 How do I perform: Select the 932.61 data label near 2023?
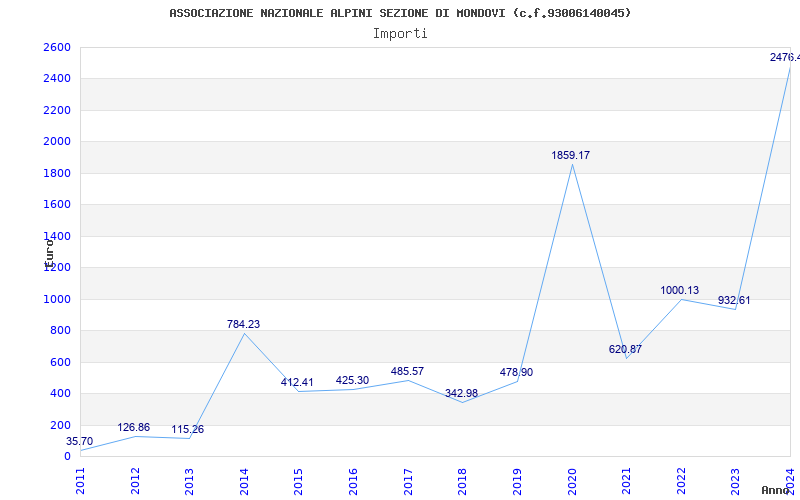734,301
